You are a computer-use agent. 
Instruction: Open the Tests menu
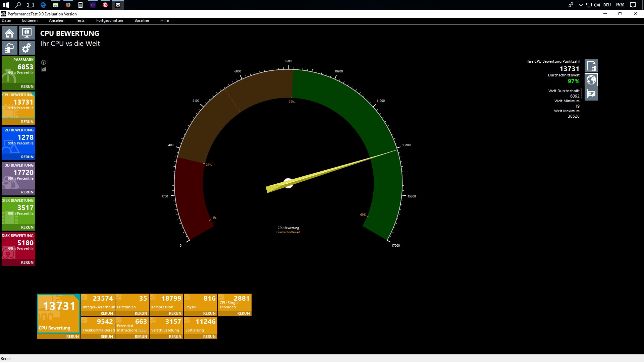coord(80,20)
